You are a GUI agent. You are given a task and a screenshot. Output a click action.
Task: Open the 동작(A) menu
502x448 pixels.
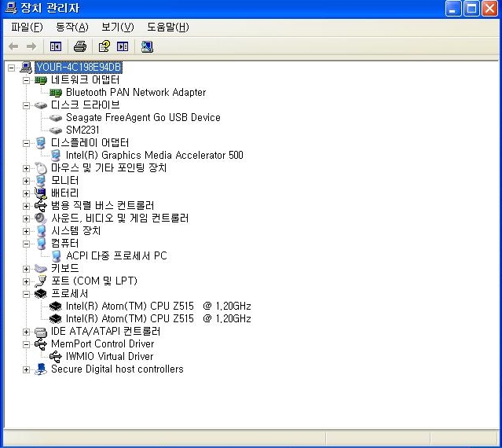pyautogui.click(x=72, y=28)
